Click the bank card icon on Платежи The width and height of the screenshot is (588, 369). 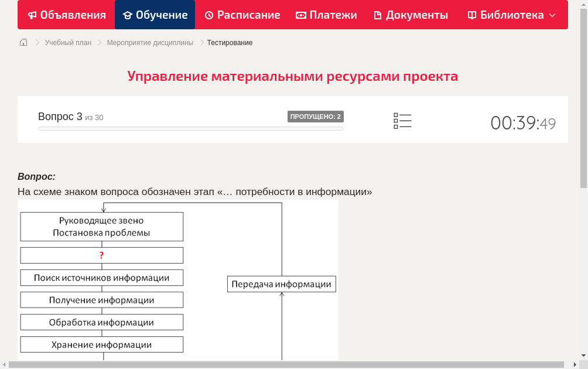[300, 15]
